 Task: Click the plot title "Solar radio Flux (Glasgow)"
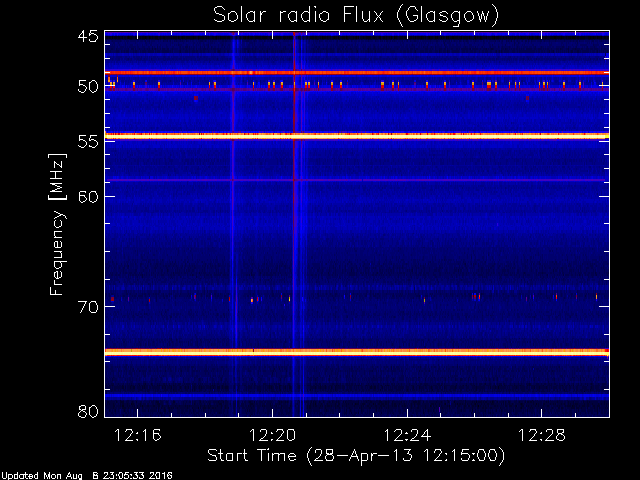click(x=356, y=16)
